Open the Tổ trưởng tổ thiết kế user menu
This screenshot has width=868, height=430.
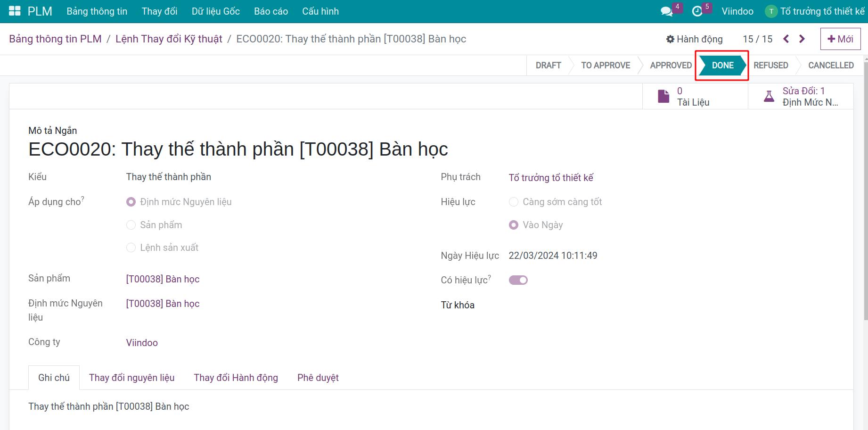tap(815, 11)
